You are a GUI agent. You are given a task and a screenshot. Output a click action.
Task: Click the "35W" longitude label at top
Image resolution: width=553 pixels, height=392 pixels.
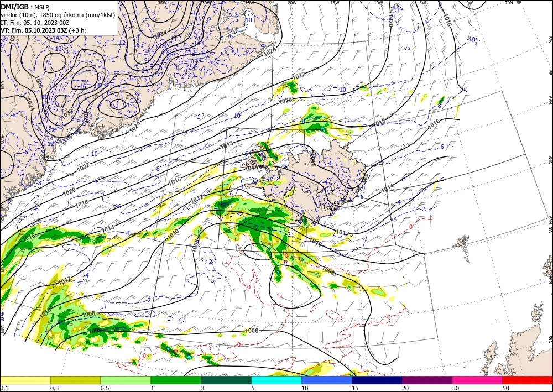tap(162, 3)
